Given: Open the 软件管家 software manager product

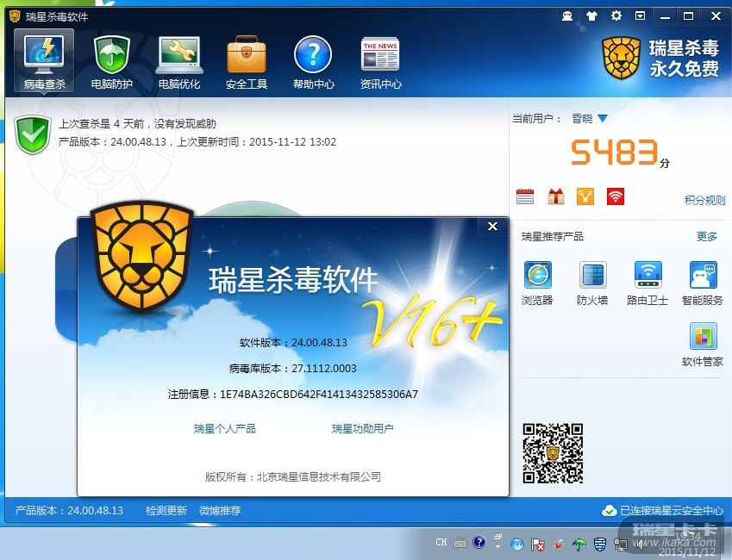Looking at the screenshot, I should coord(703,345).
